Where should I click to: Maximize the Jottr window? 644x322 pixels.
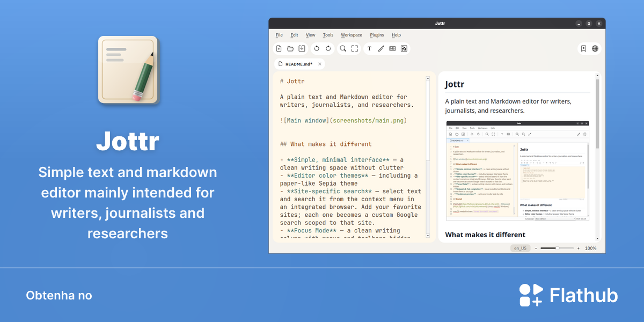(589, 24)
